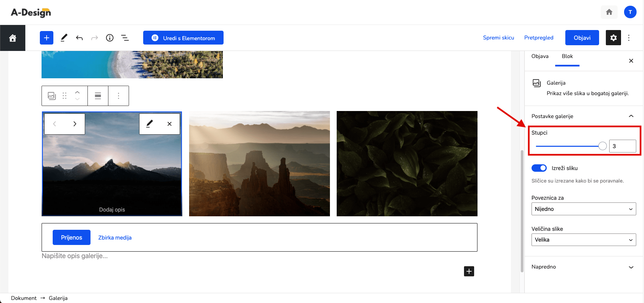The width and height of the screenshot is (644, 303).
Task: Expand the Napredno section
Action: point(584,267)
